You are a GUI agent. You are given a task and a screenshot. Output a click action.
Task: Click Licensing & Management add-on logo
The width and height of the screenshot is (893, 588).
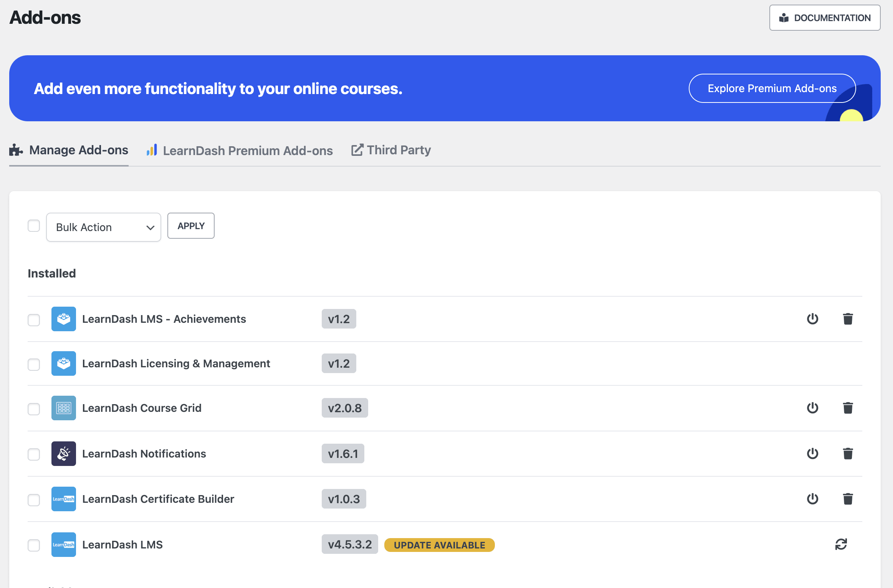64,363
